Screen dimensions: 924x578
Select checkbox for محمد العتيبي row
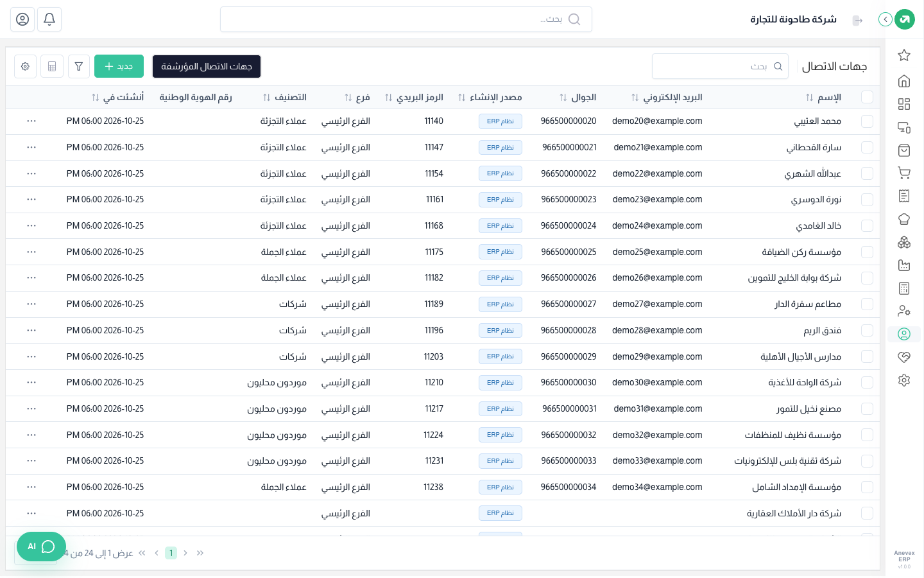(x=867, y=121)
